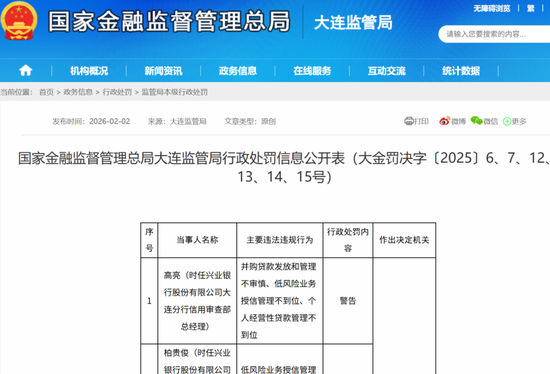Click the 文章类型: 原创 text
This screenshot has width=550, height=374.
point(250,121)
